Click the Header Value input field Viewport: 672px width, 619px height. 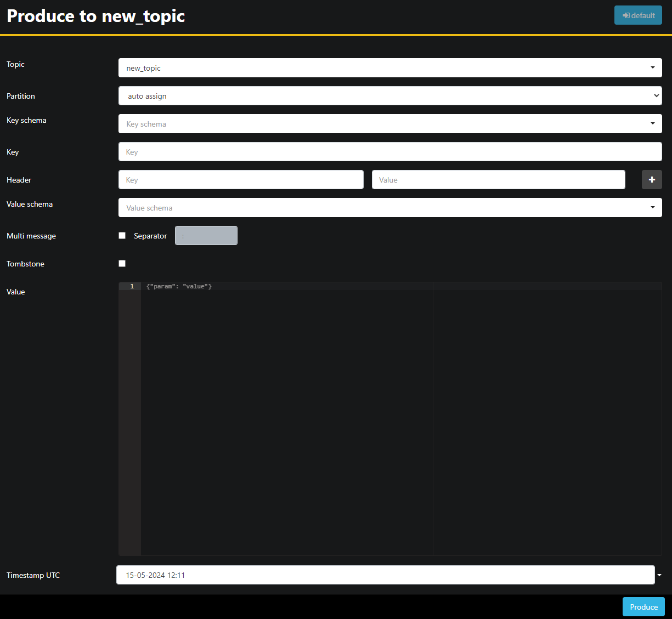click(498, 180)
